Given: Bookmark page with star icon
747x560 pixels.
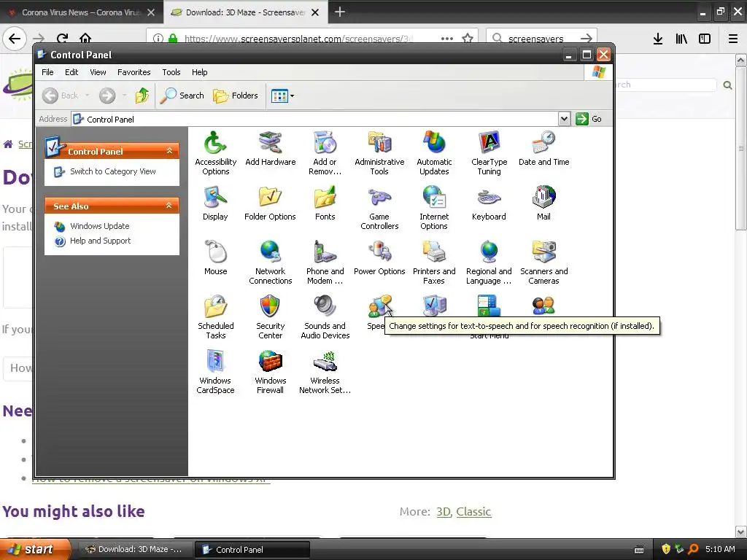Looking at the screenshot, I should click(x=468, y=38).
